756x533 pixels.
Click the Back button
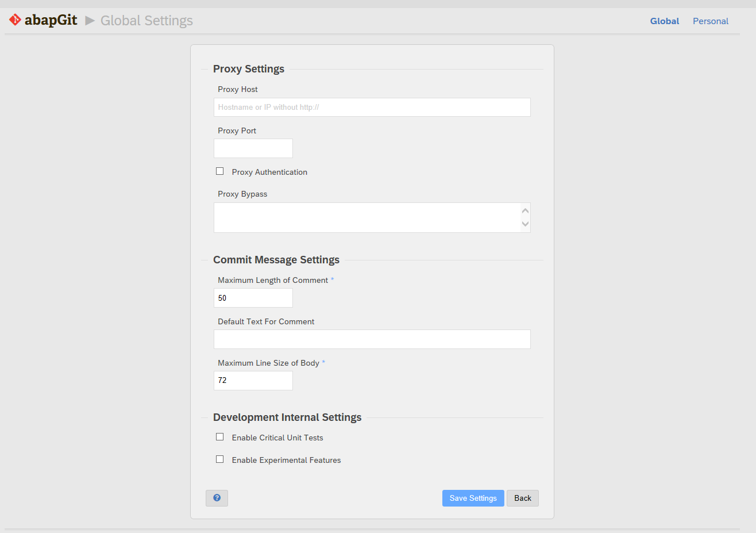523,498
